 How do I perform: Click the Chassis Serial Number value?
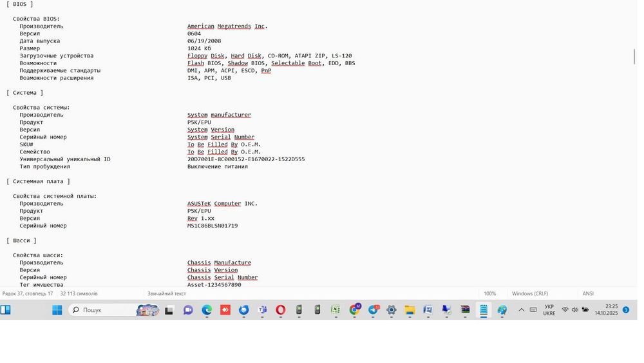click(x=223, y=277)
